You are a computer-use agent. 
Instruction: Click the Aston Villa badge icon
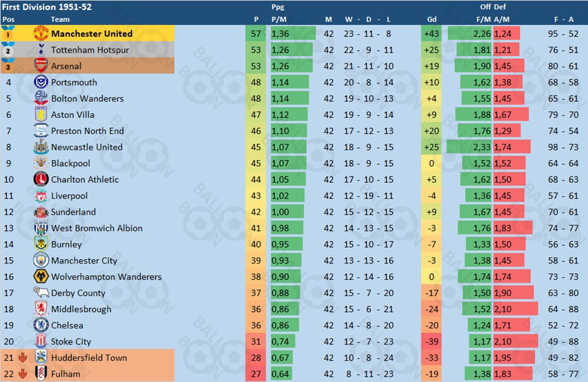pos(41,115)
